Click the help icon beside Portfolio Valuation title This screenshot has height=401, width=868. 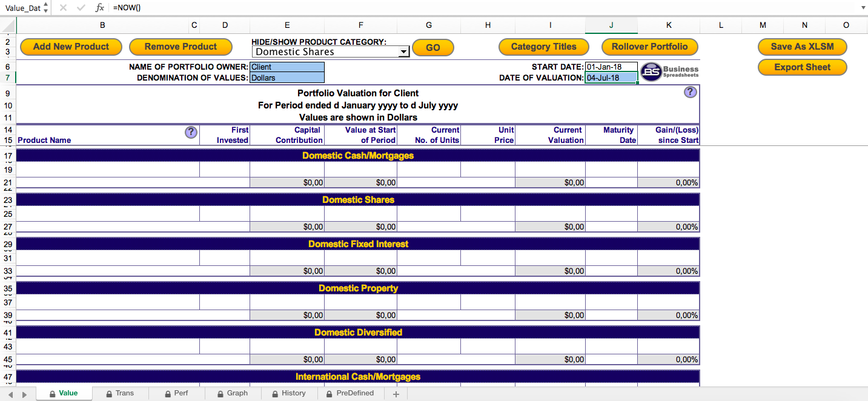pyautogui.click(x=690, y=91)
